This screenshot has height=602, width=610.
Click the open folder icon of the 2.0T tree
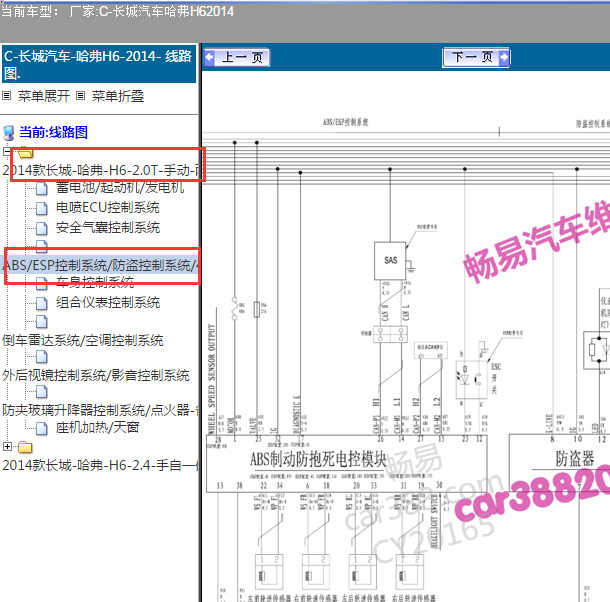point(26,152)
